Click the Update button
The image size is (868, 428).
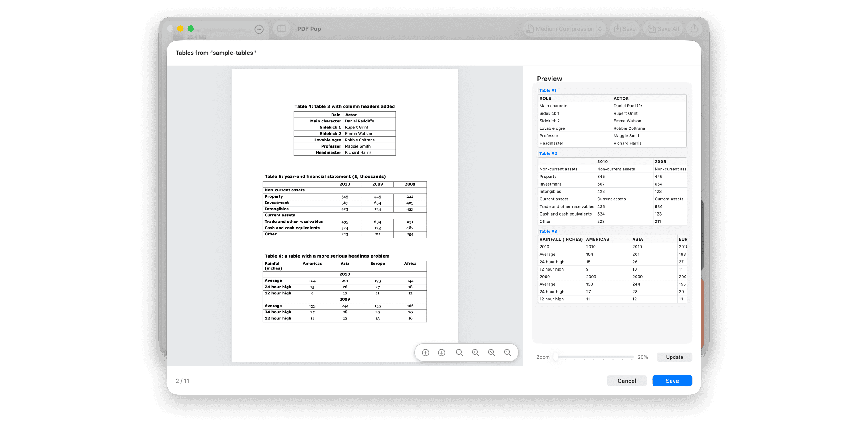674,357
